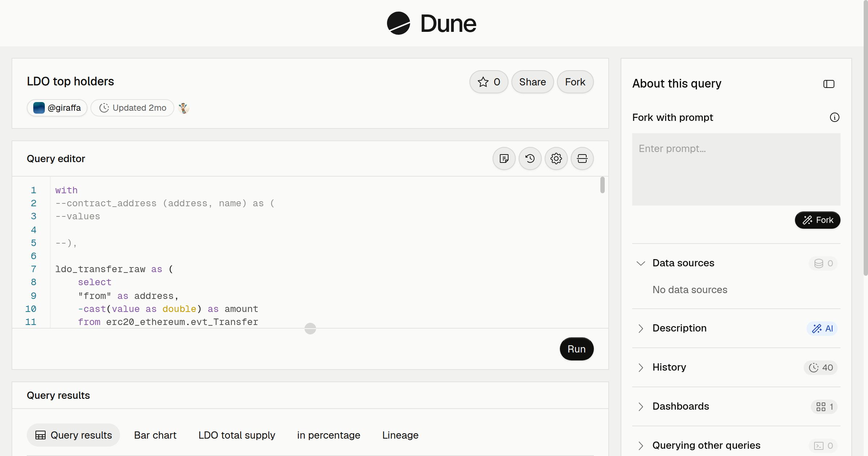Click line number 7 in editor
Image resolution: width=868 pixels, height=456 pixels.
coord(34,269)
